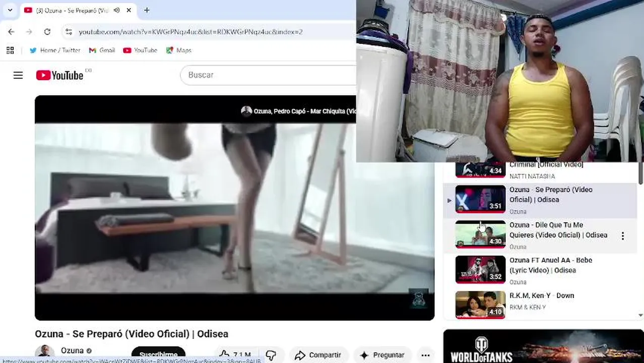
Task: Open options for Dile Que Tu Me Quieres
Action: coord(623,236)
